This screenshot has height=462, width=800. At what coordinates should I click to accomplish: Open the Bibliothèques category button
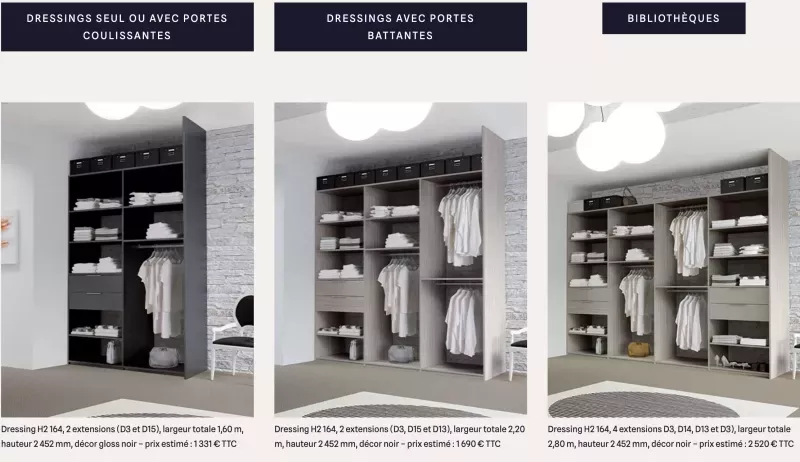673,18
